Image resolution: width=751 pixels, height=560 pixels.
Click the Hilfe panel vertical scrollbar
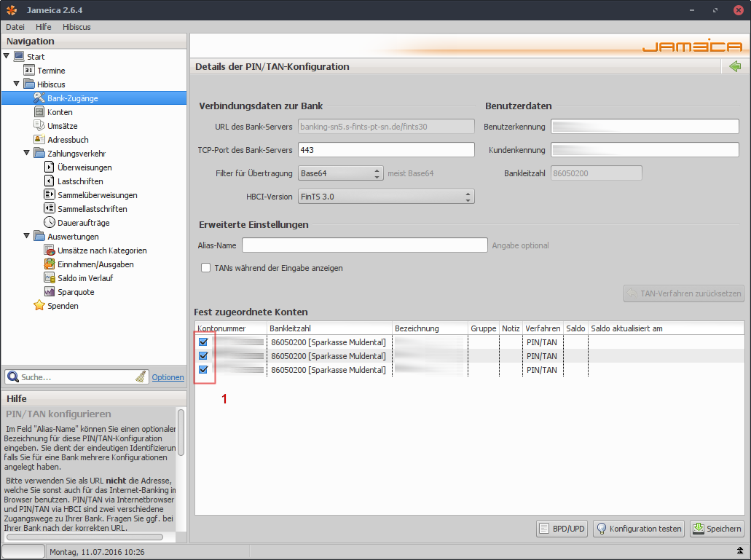[x=181, y=433]
